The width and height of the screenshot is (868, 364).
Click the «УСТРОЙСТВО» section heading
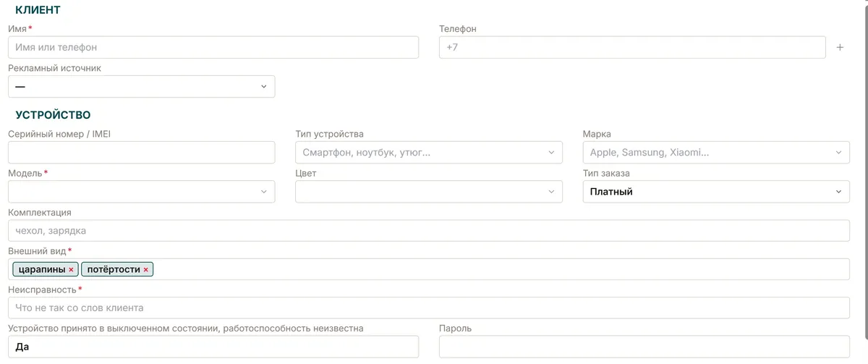click(x=53, y=115)
